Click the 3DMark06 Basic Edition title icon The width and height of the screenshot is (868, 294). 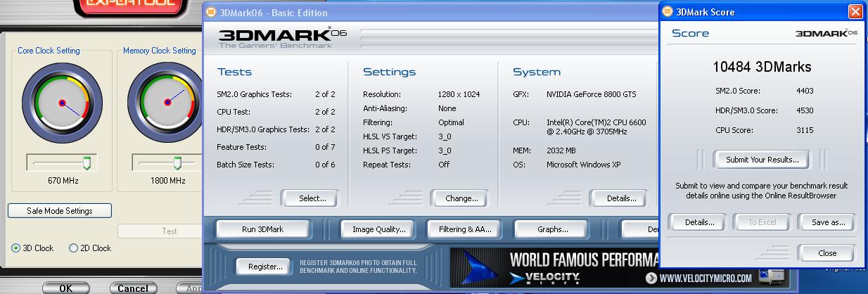tap(212, 12)
